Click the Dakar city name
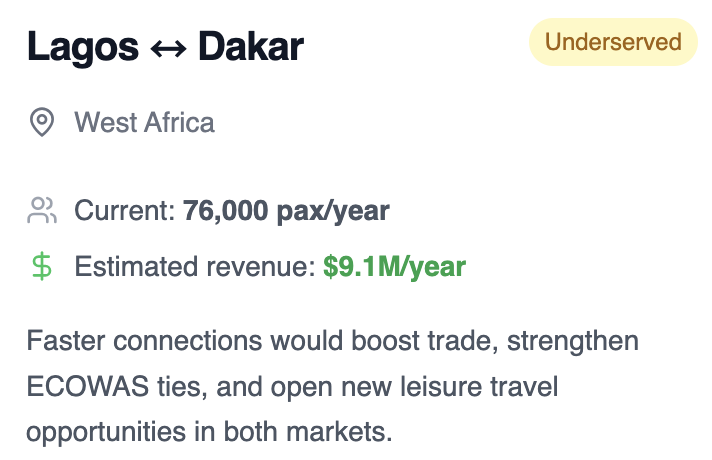This screenshot has height=460, width=712. [251, 46]
